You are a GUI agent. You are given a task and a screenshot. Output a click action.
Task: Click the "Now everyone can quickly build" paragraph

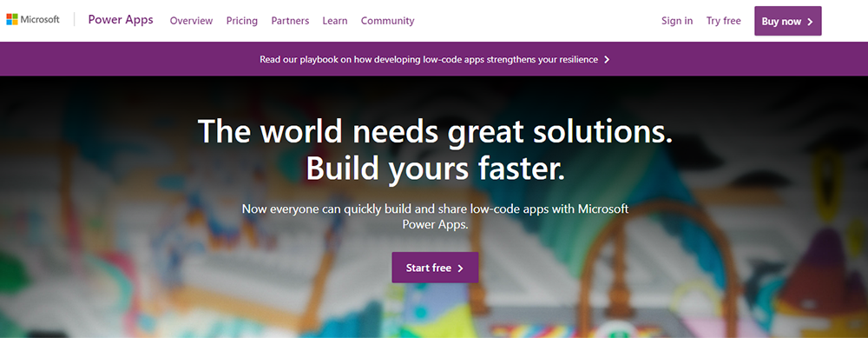tap(435, 216)
